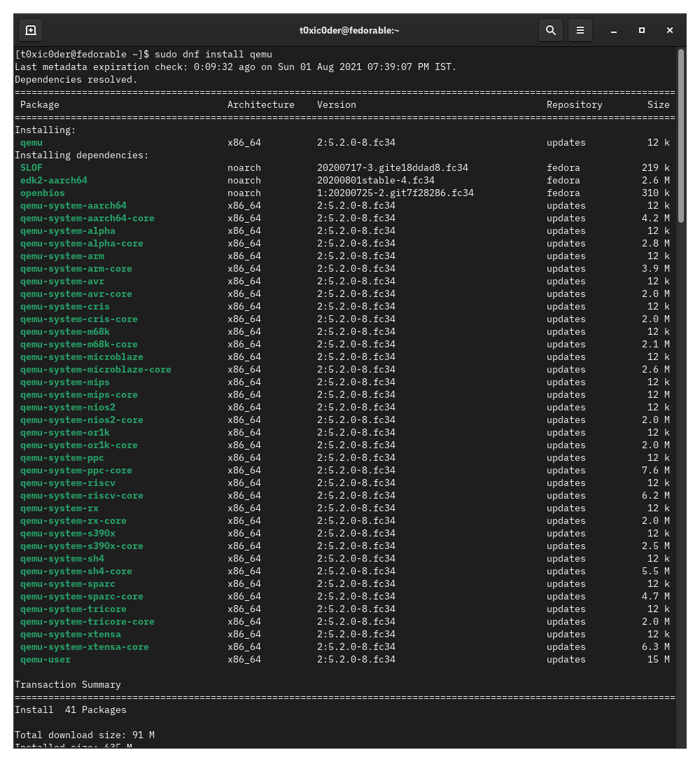Click the sudo dnf install qemu command

[x=213, y=55]
